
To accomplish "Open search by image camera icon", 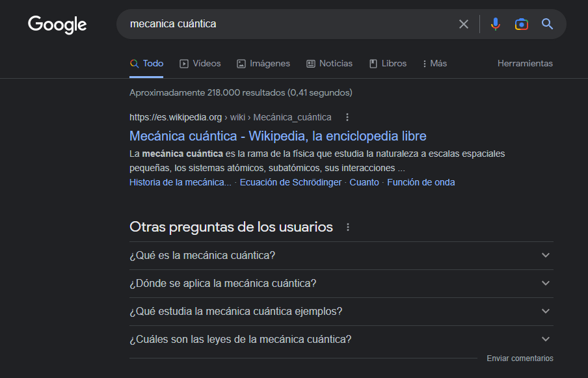I will pyautogui.click(x=521, y=24).
